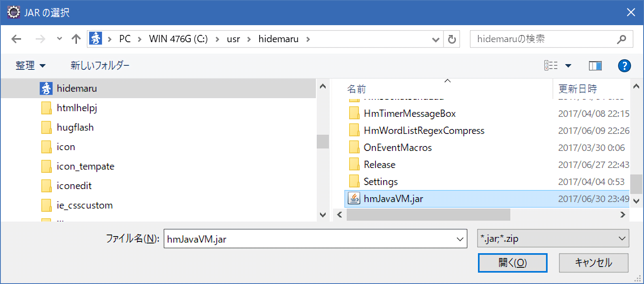Click the view layout icon
This screenshot has height=284, width=644.
point(551,66)
